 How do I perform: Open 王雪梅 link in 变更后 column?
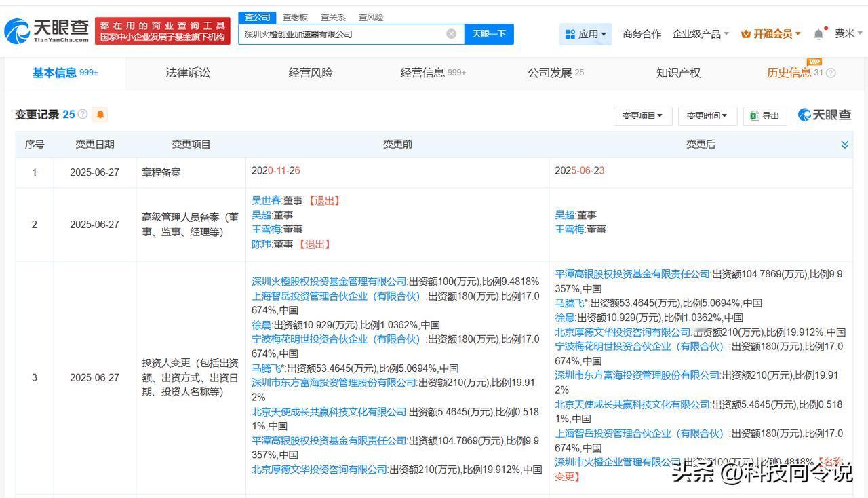pos(570,229)
